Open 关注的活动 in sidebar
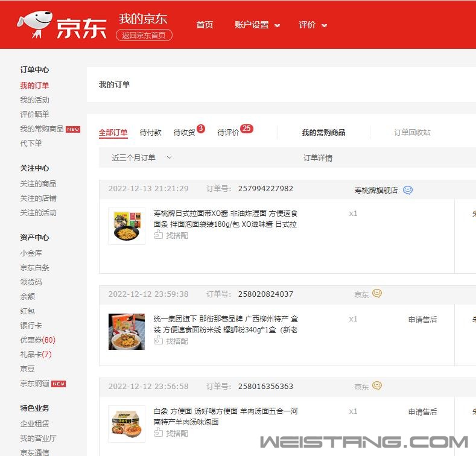The image size is (476, 456). 38,213
